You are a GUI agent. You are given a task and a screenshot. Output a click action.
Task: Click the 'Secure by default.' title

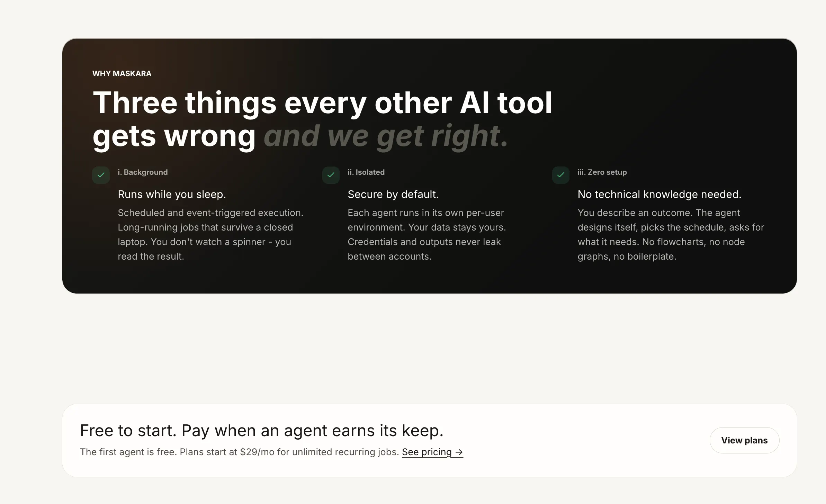(x=393, y=195)
